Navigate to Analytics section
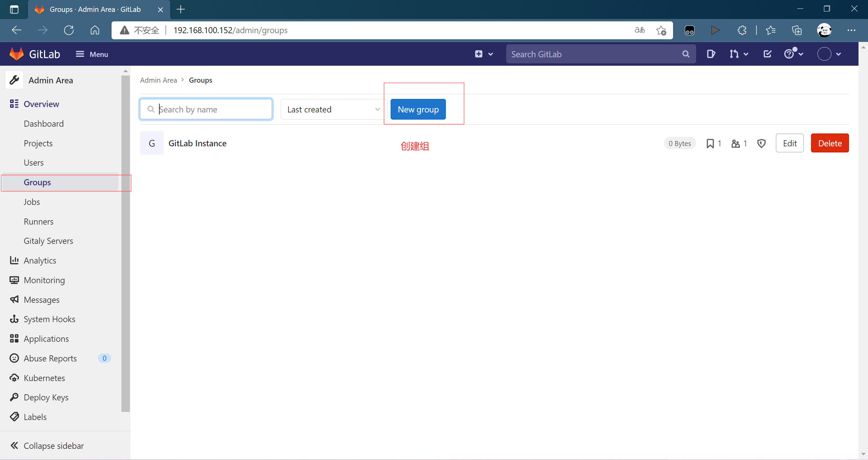868x460 pixels. point(40,260)
